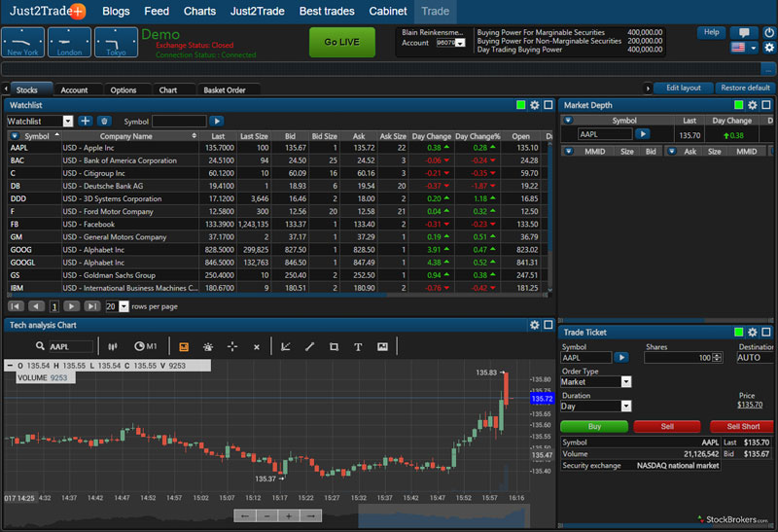Screen dimensions: 778x532
Task: Select M1 chart time interval
Action: click(x=146, y=346)
